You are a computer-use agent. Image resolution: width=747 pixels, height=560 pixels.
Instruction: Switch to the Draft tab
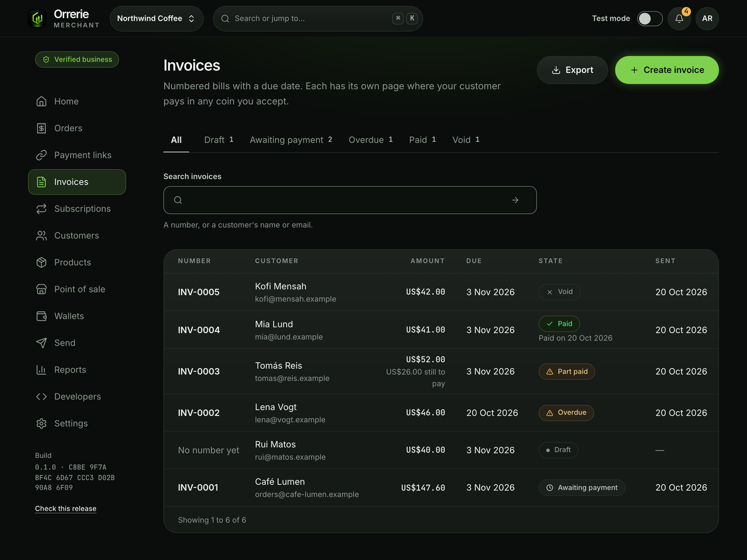pos(219,140)
